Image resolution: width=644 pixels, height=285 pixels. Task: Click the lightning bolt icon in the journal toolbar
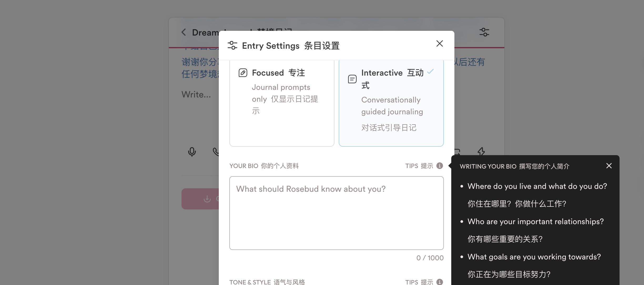coord(481,151)
